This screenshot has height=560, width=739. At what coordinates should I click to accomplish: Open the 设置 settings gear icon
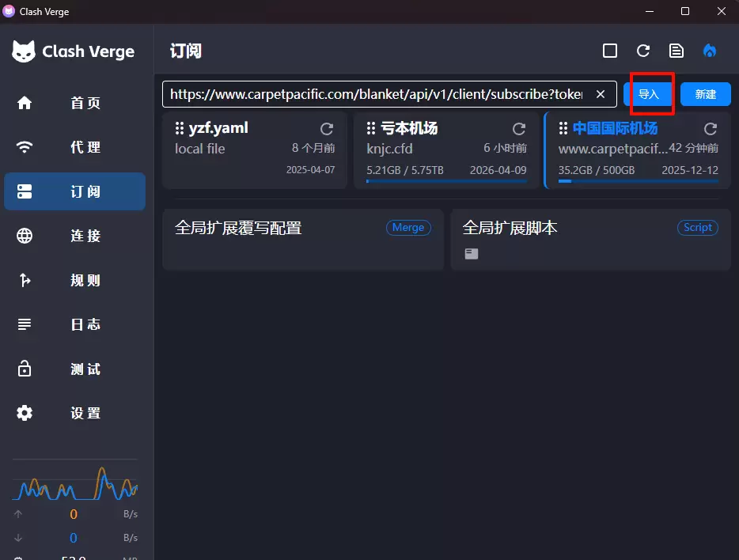(x=24, y=413)
